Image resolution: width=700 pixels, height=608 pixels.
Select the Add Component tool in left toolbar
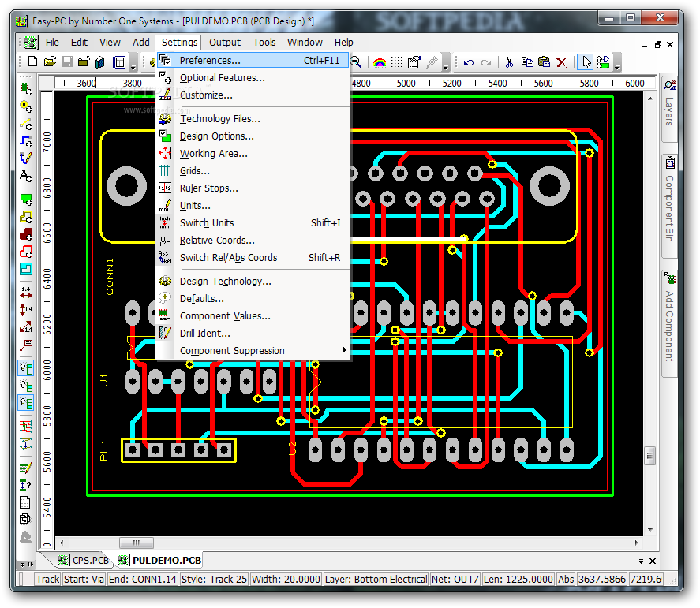click(26, 89)
